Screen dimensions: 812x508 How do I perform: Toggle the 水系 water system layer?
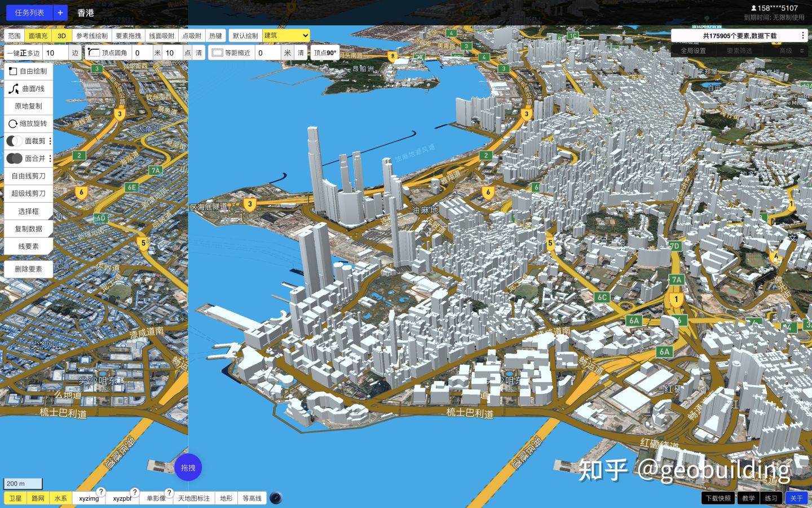[x=60, y=498]
